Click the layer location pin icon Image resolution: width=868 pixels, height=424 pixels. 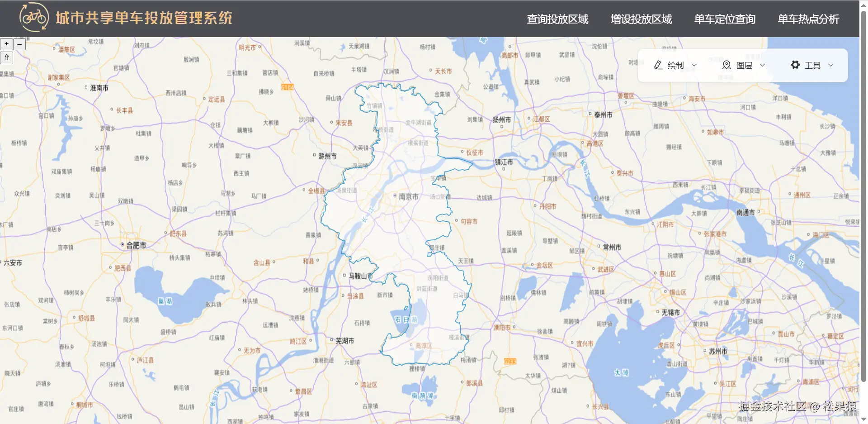click(x=726, y=65)
